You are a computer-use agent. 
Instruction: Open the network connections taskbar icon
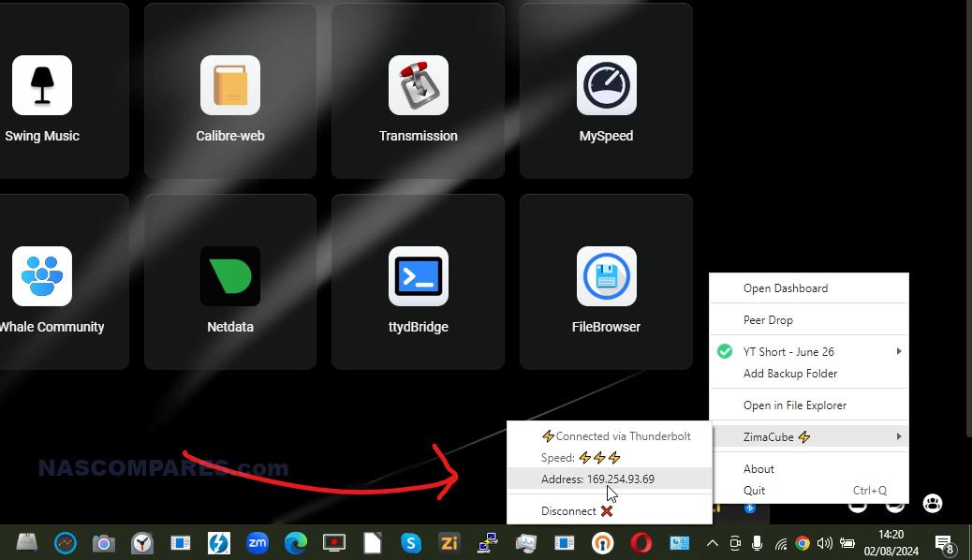[487, 543]
